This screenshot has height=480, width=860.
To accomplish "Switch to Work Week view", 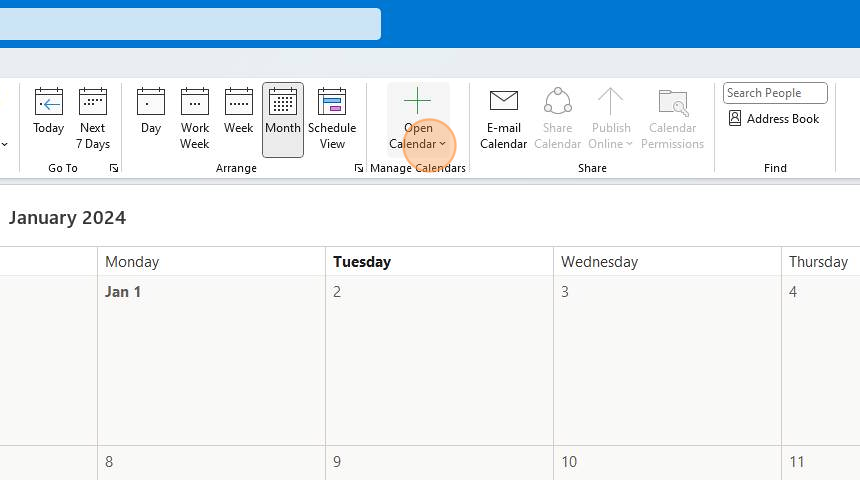I will (x=195, y=119).
